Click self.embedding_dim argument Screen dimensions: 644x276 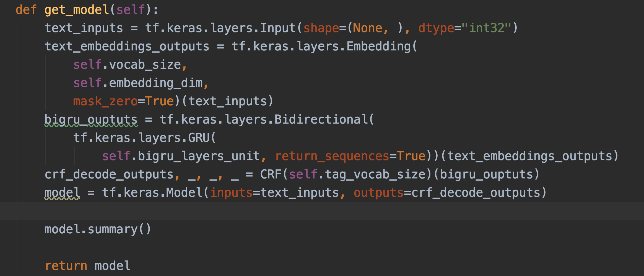coord(138,83)
